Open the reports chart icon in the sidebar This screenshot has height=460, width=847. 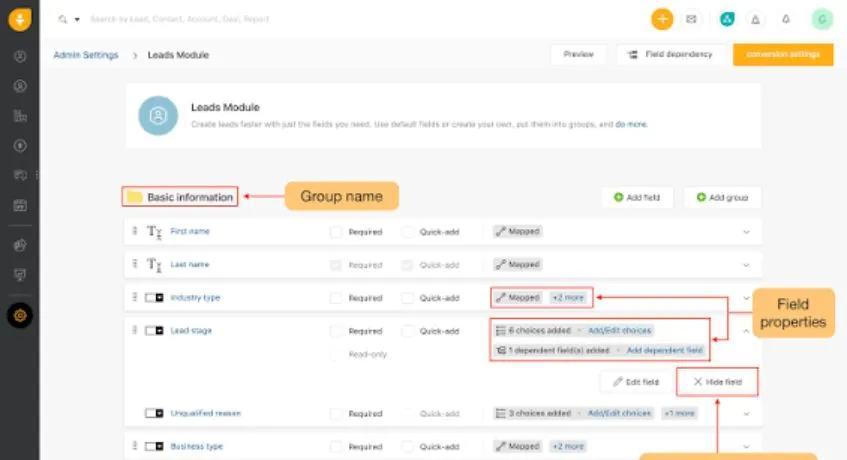click(x=20, y=245)
